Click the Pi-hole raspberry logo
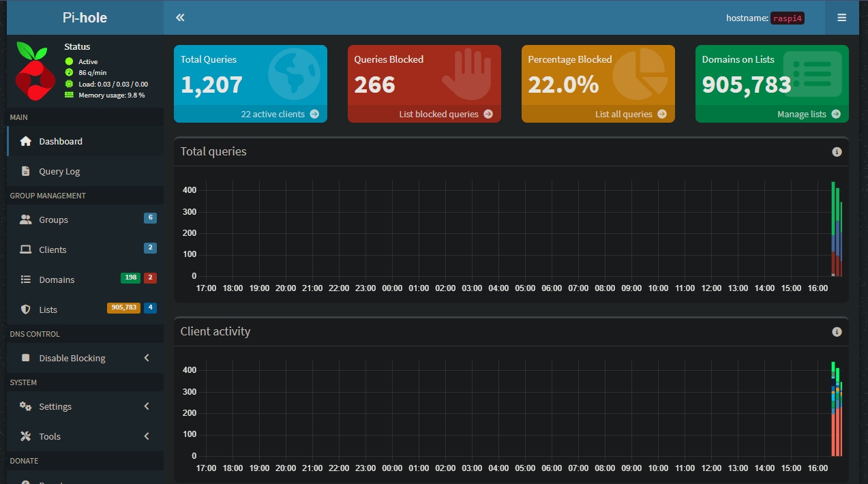Viewport: 868px width, 484px height. (34, 70)
